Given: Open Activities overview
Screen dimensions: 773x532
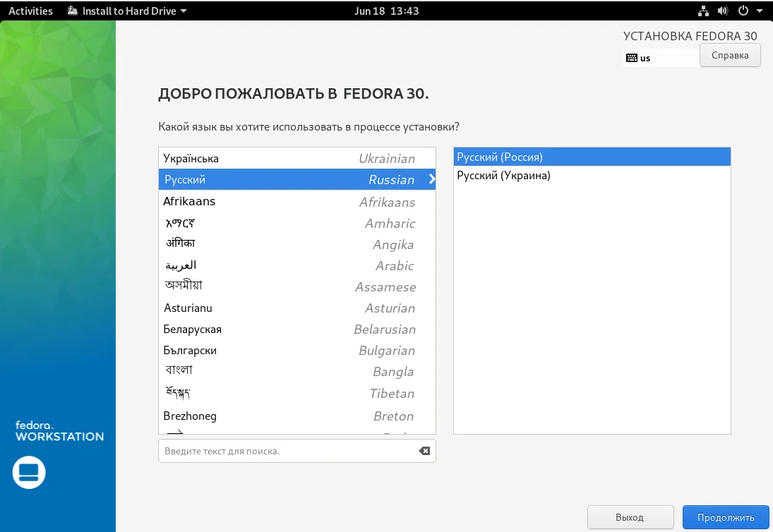Looking at the screenshot, I should tap(30, 11).
